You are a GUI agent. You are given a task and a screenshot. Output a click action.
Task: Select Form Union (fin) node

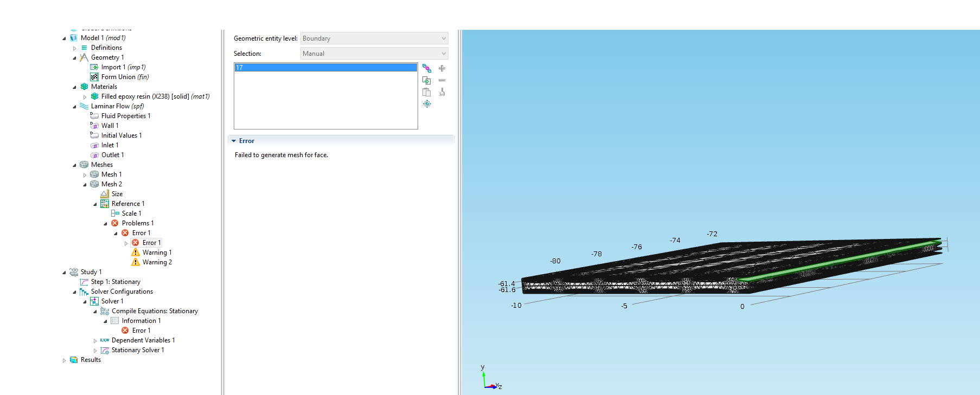[x=125, y=77]
